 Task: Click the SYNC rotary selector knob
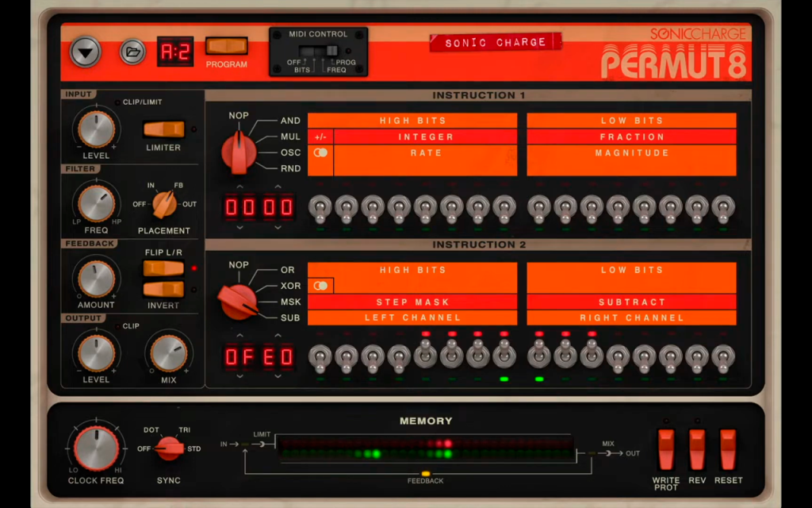pyautogui.click(x=170, y=449)
